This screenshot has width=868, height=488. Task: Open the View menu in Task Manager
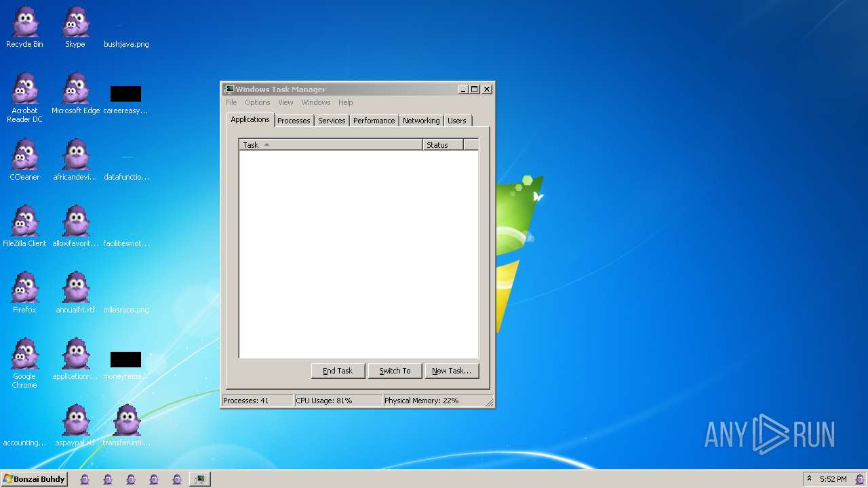coord(285,102)
